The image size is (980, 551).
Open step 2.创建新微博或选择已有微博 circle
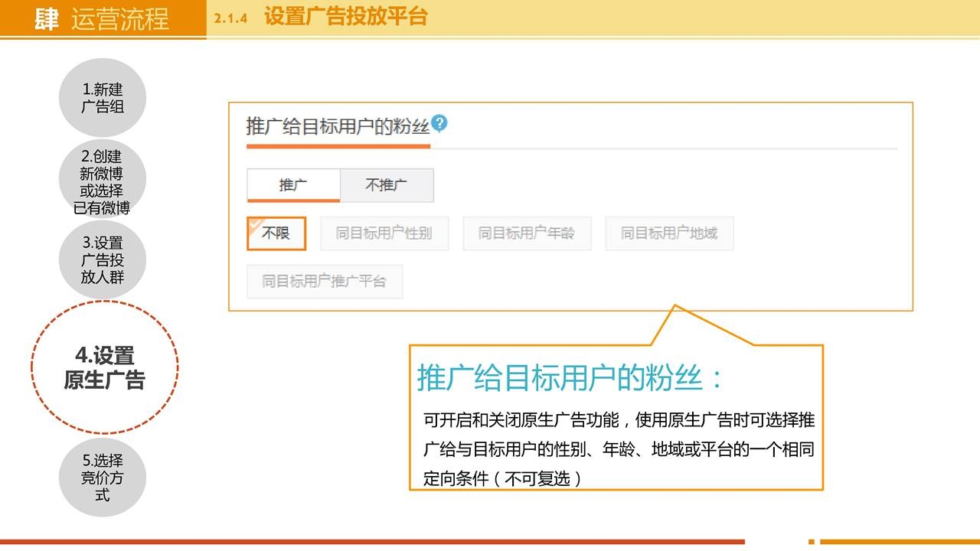coord(103,182)
